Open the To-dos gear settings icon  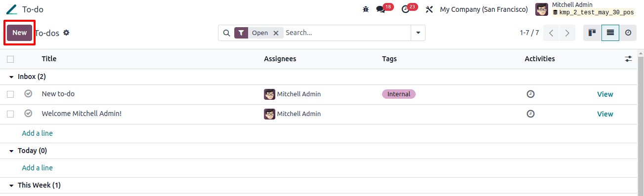(66, 33)
